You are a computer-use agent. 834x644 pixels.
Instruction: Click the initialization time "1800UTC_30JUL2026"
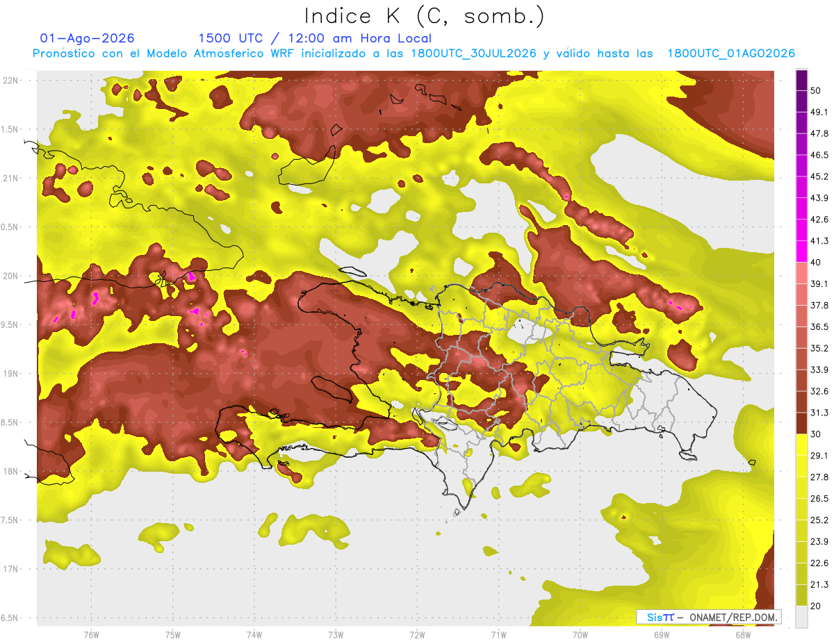pyautogui.click(x=473, y=53)
